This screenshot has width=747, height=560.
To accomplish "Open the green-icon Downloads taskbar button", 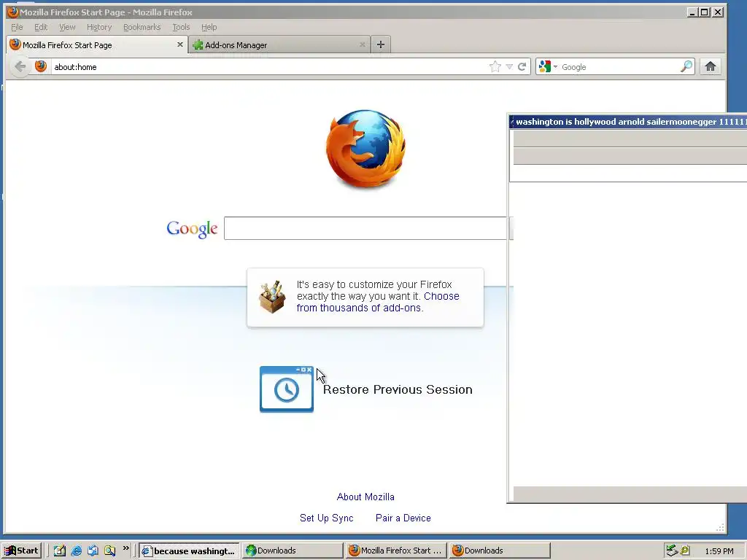I will pyautogui.click(x=293, y=551).
